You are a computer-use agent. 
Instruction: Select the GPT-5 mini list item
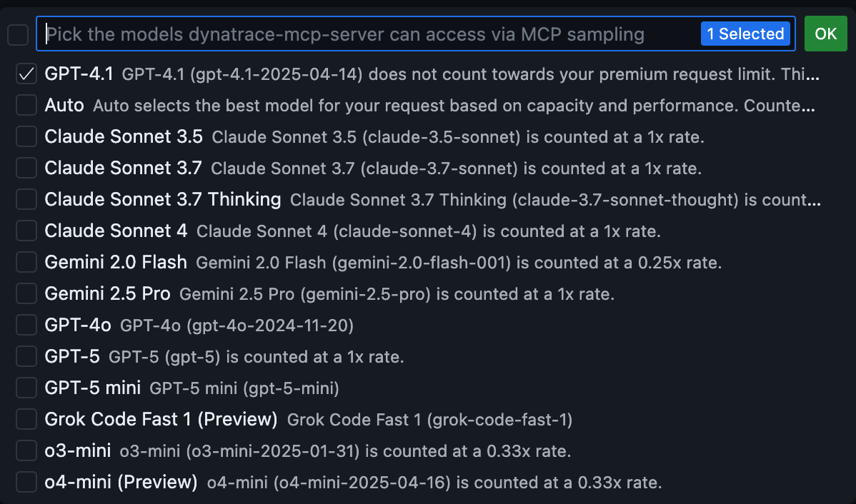tap(93, 388)
